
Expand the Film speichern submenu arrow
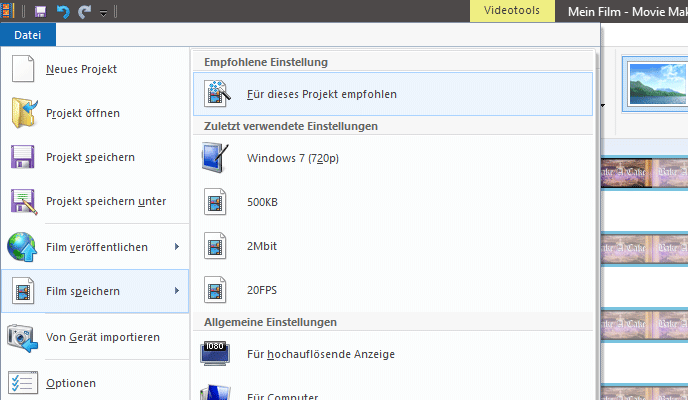click(x=177, y=291)
